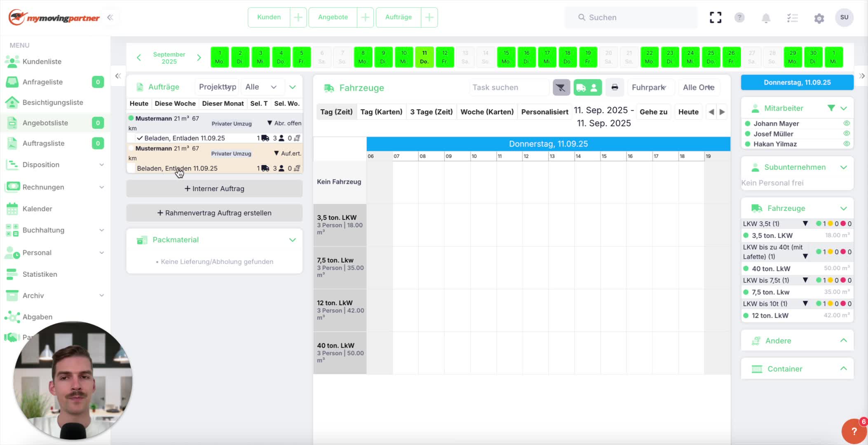Screen dimensions: 868x445
Task: Collapse left Aufträge panel chevron
Action: pos(118,76)
